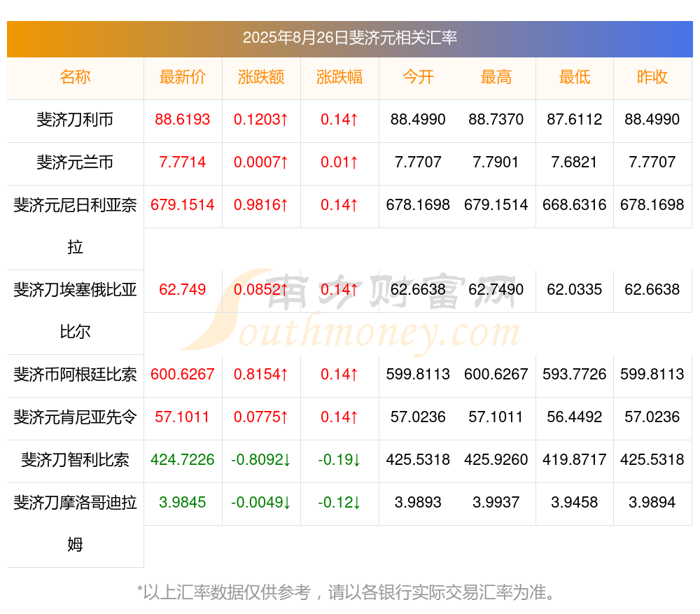Click the high value 425.9260
Image resolution: width=700 pixels, height=614 pixels.
[496, 460]
